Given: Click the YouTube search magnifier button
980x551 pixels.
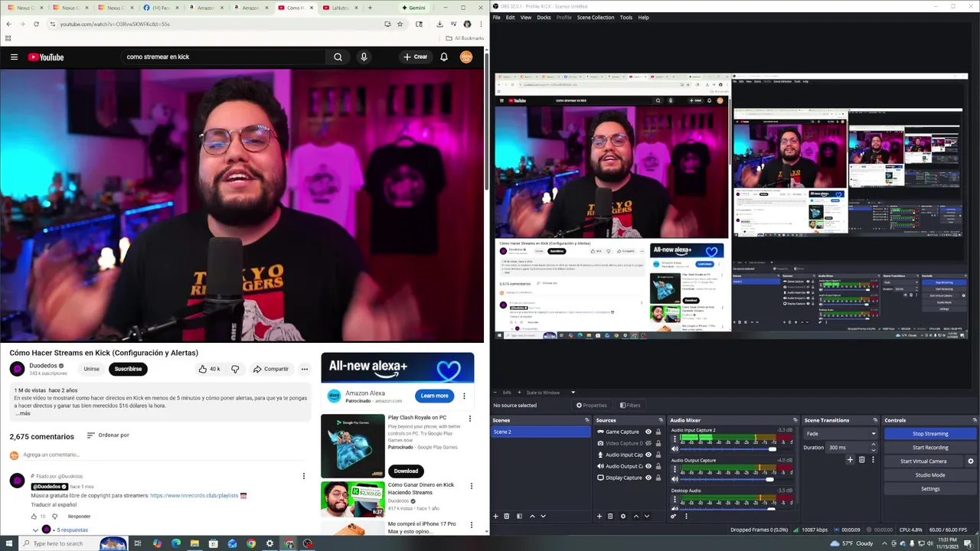Looking at the screenshot, I should point(338,57).
